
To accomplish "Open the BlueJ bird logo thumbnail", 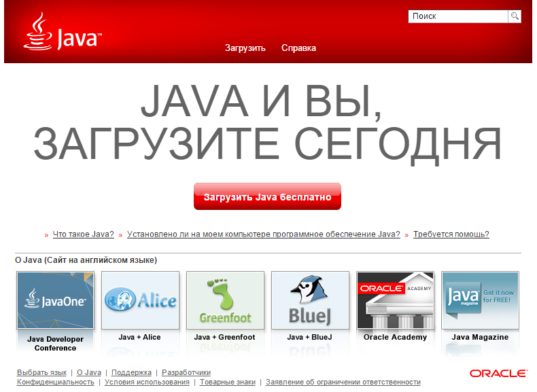I will (310, 300).
